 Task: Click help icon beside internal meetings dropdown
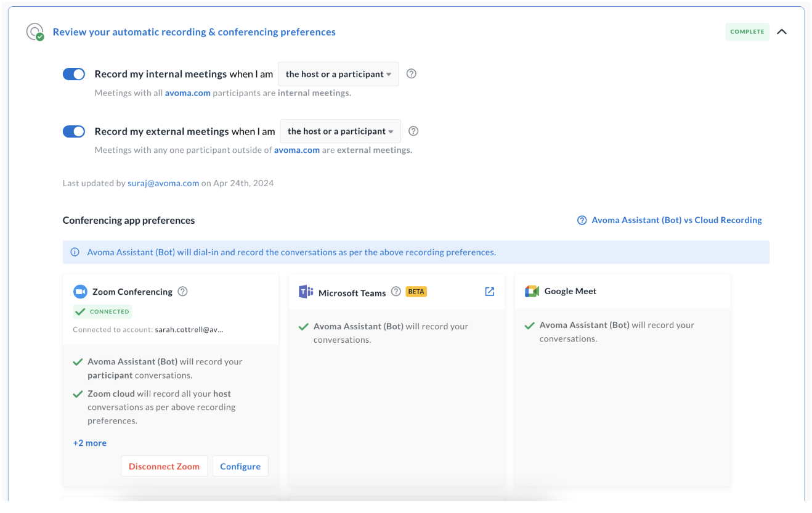point(412,73)
